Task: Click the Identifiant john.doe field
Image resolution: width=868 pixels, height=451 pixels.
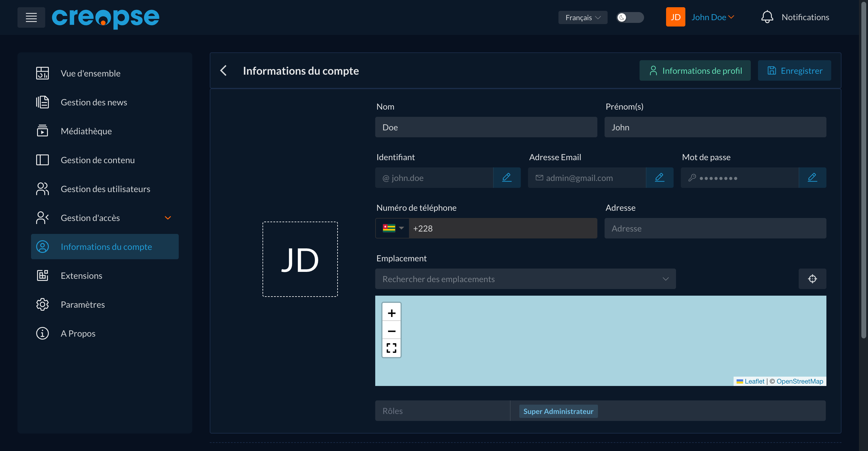Action: 434,178
